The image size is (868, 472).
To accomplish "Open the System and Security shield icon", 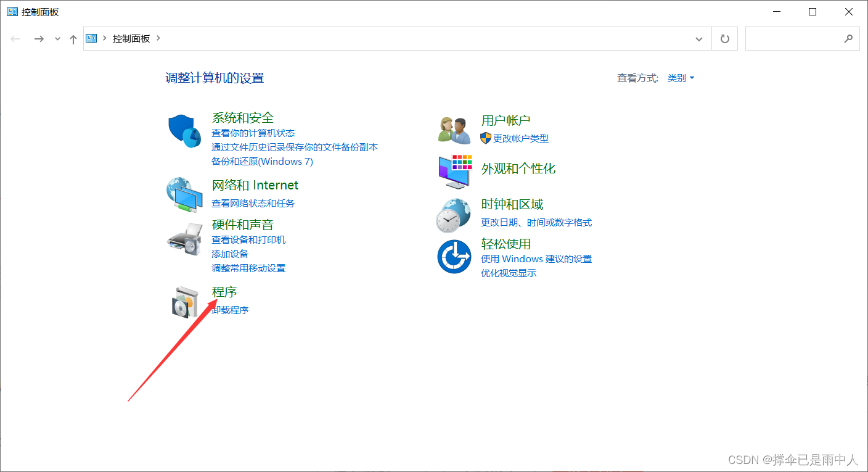I will (x=185, y=131).
